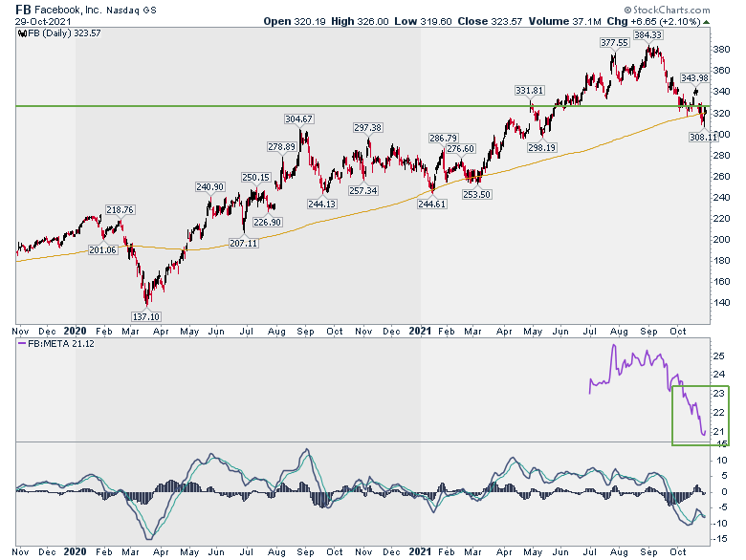Click the 140 tick on the price axis
Image resolution: width=746 pixels, height=560 pixels.
click(x=721, y=302)
